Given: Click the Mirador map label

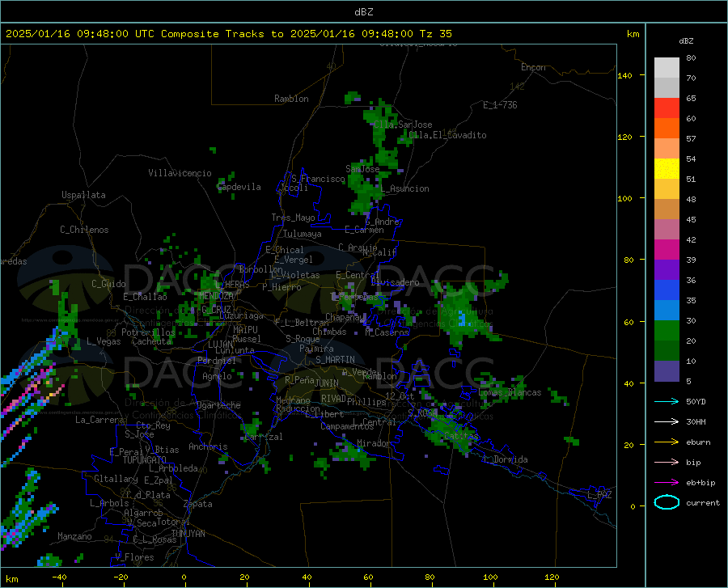Looking at the screenshot, I should pos(374,444).
